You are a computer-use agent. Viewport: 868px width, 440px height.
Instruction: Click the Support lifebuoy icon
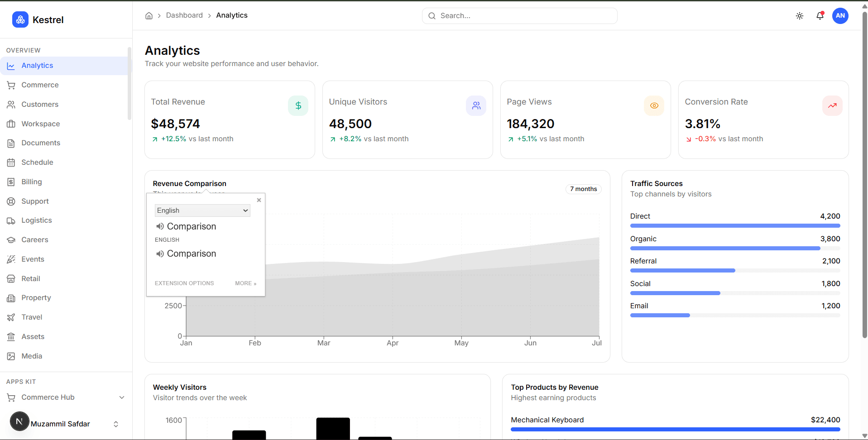point(11,201)
